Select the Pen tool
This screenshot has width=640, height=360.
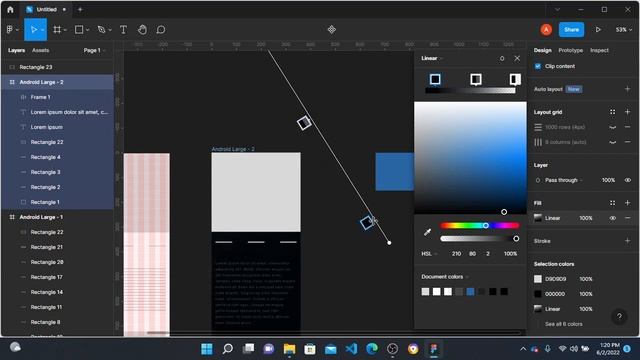pyautogui.click(x=101, y=29)
